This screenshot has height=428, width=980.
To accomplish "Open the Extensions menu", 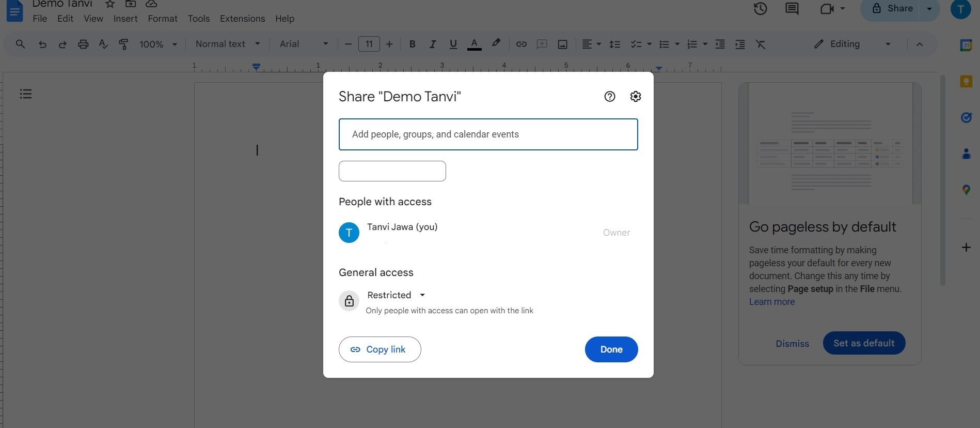I will point(243,19).
